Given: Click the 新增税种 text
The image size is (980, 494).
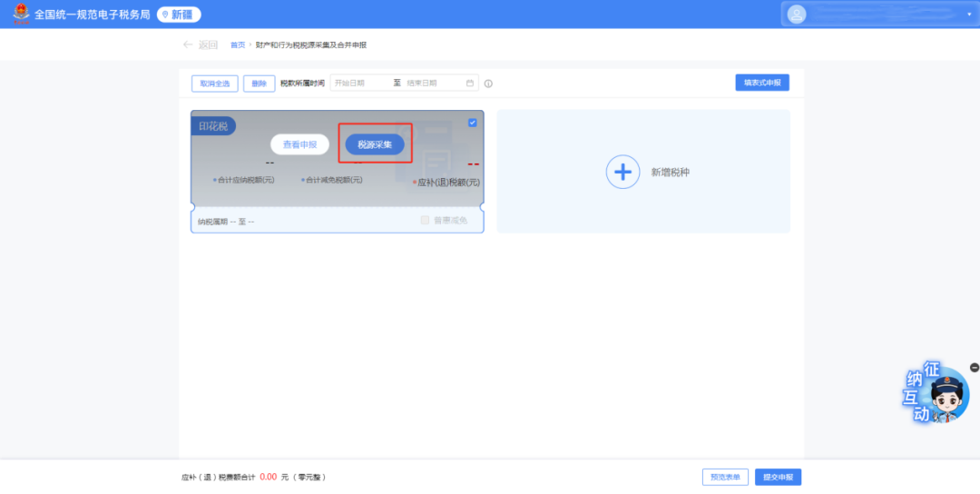Looking at the screenshot, I should [670, 173].
